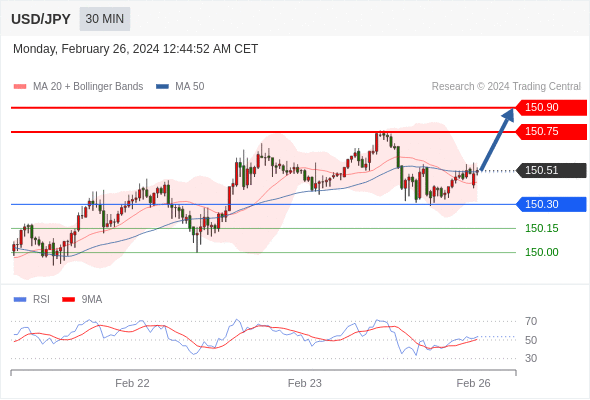
Task: Click the 9MA red legend swatch
Action: [x=68, y=300]
